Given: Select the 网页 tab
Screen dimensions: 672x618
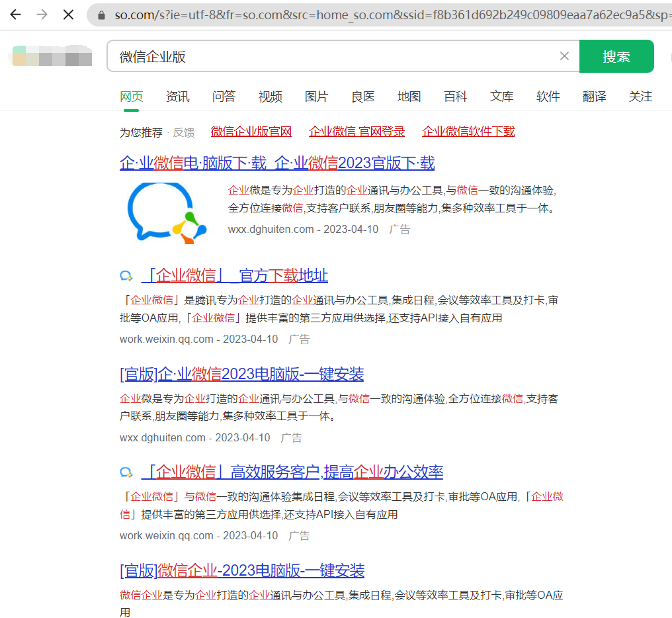Looking at the screenshot, I should click(131, 97).
